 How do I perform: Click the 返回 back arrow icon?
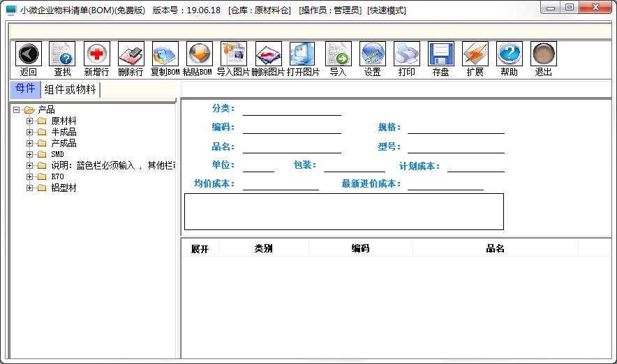click(29, 54)
